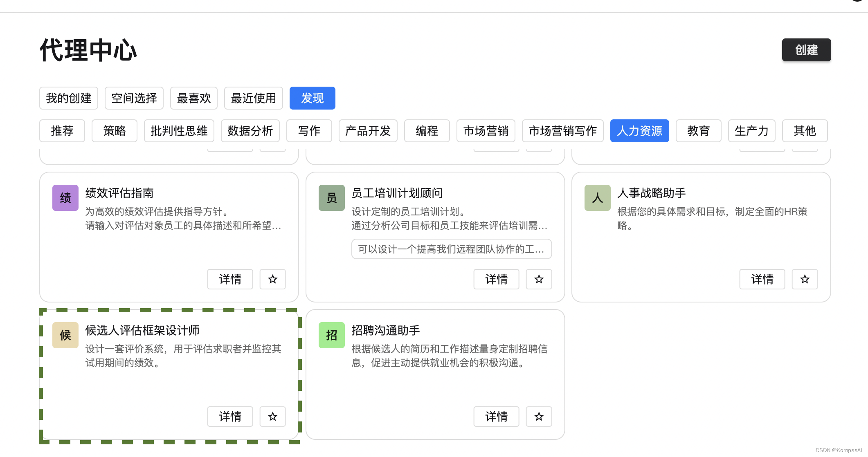The width and height of the screenshot is (868, 457).
Task: Star the 招聘沟通助手 agent
Action: point(539,417)
